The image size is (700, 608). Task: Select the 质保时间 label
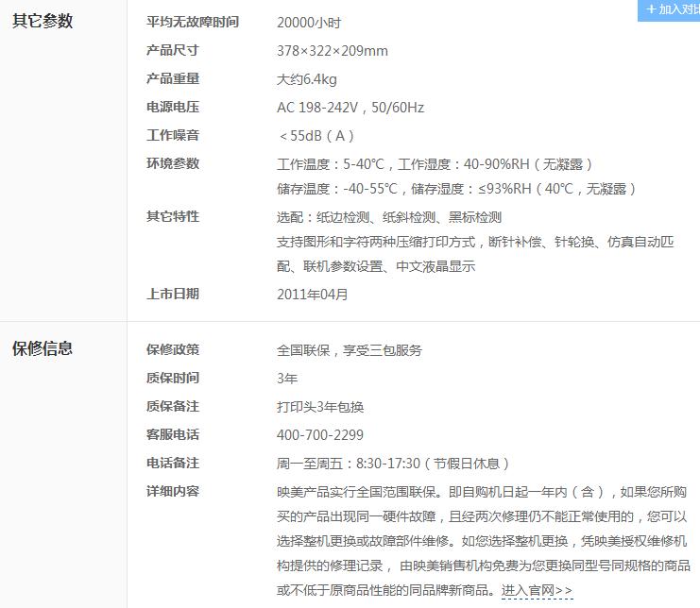coord(173,378)
